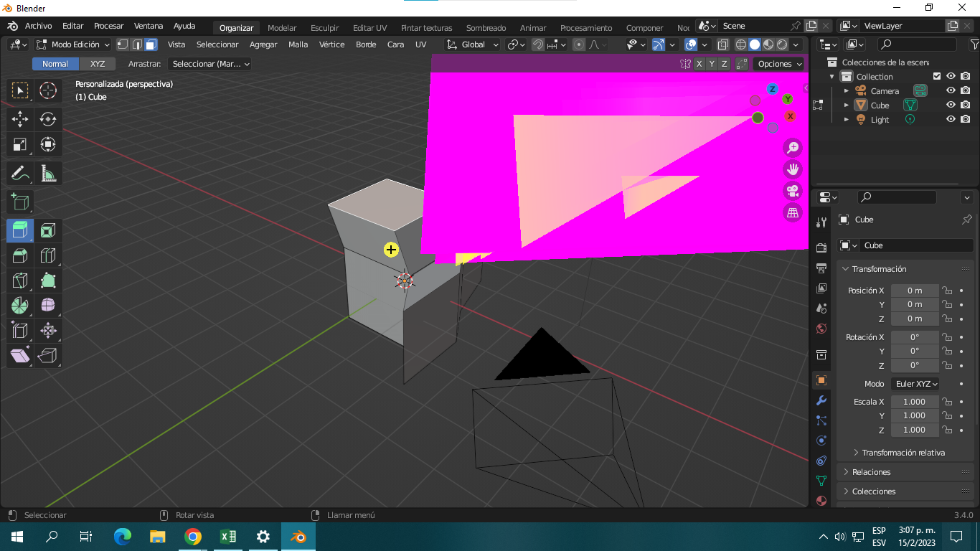Enable vertex select mode
The width and height of the screenshot is (980, 551).
(123, 44)
